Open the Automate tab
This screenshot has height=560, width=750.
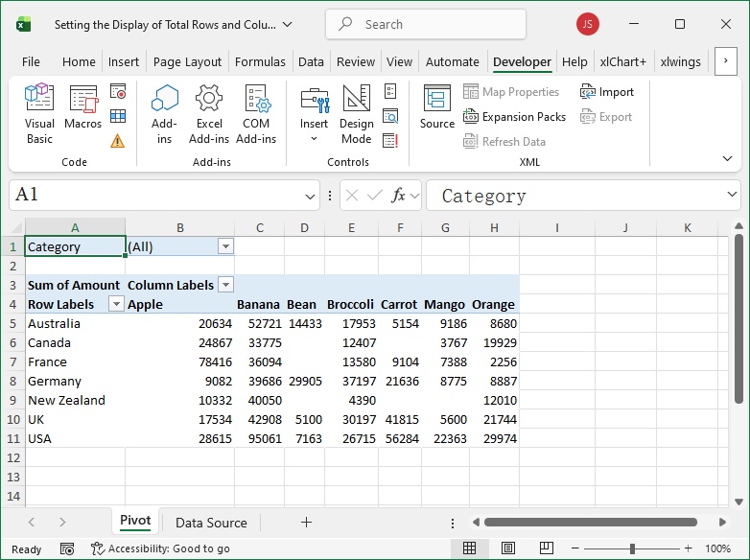pyautogui.click(x=453, y=61)
